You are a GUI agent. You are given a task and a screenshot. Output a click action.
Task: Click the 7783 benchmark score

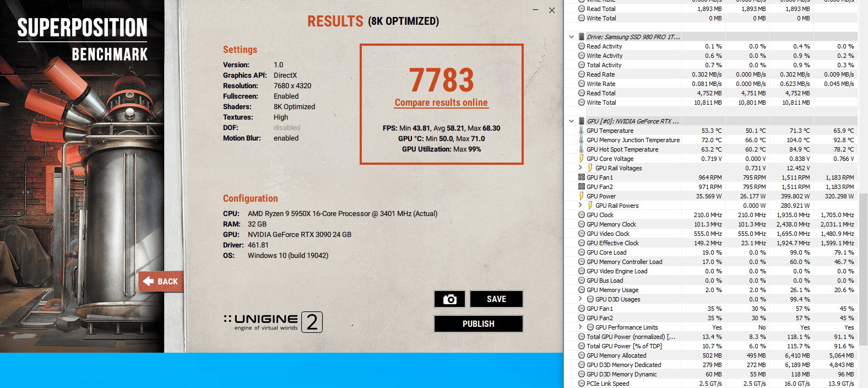tap(441, 80)
